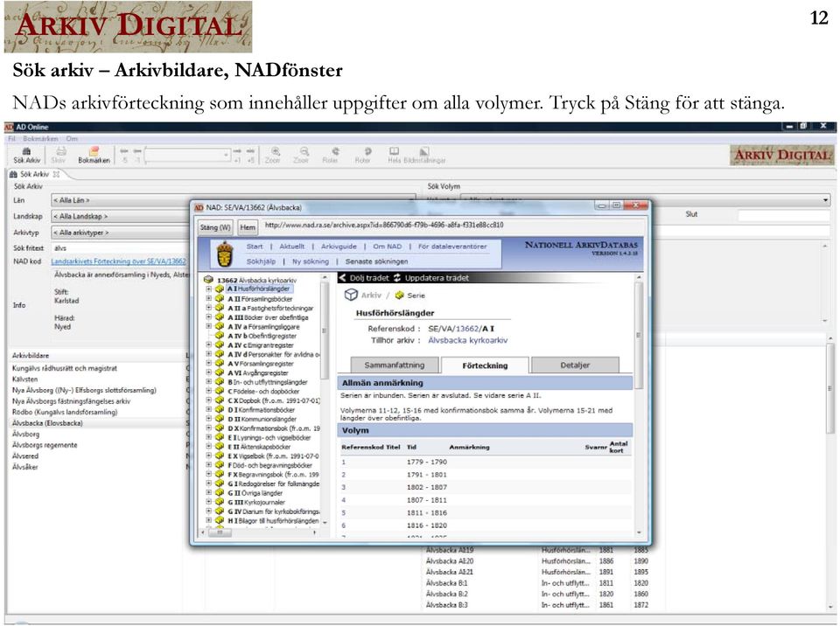This screenshot has width=840, height=626.
Task: Open the Bokmärken menu
Action: point(41,139)
